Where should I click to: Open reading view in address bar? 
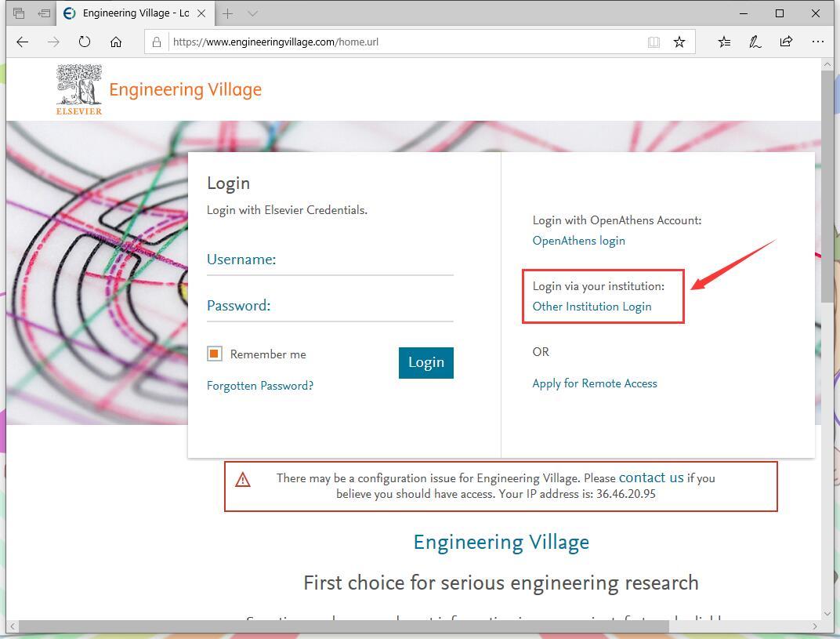(654, 42)
